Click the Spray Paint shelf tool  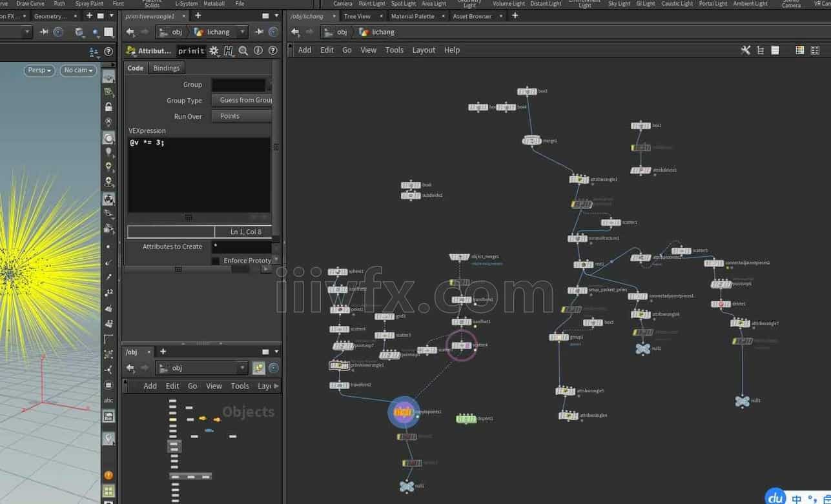(x=89, y=4)
